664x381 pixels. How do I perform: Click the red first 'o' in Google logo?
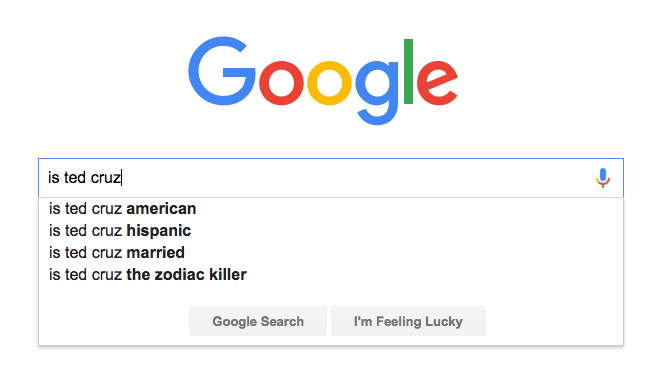click(x=281, y=83)
